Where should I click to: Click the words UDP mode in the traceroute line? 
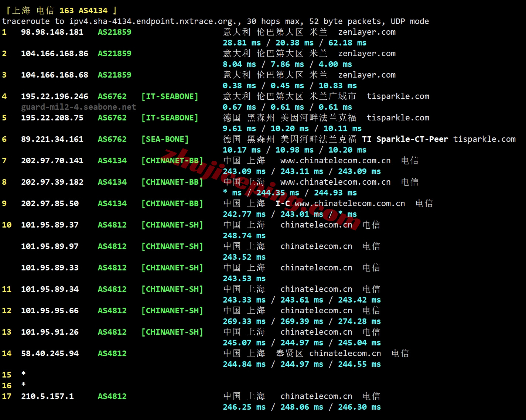(x=410, y=21)
